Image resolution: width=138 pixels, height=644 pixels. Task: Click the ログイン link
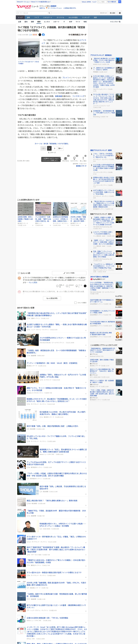click(42, 8)
